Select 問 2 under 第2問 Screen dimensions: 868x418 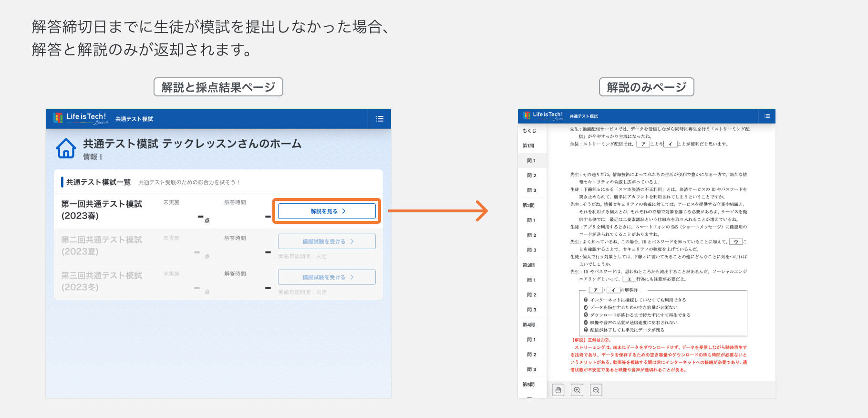[531, 235]
